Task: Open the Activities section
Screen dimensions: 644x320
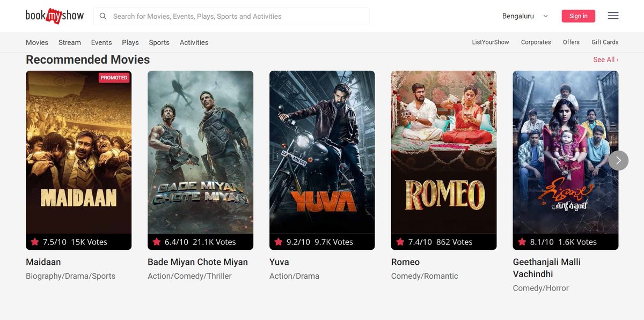Action: (x=194, y=42)
